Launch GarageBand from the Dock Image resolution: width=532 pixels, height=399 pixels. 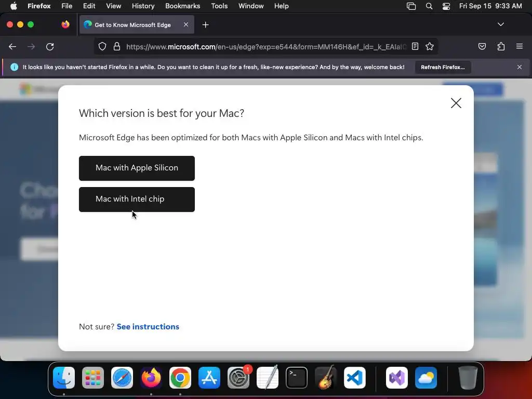pos(326,378)
